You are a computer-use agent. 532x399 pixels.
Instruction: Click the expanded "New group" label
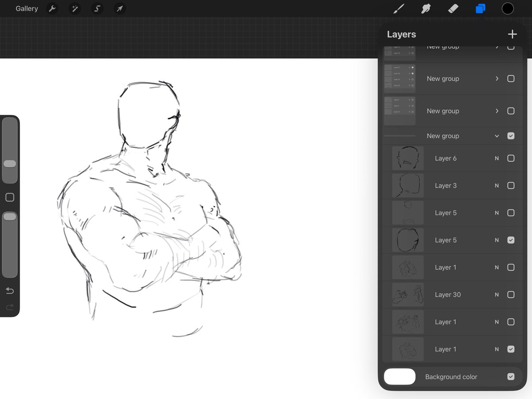(x=443, y=136)
